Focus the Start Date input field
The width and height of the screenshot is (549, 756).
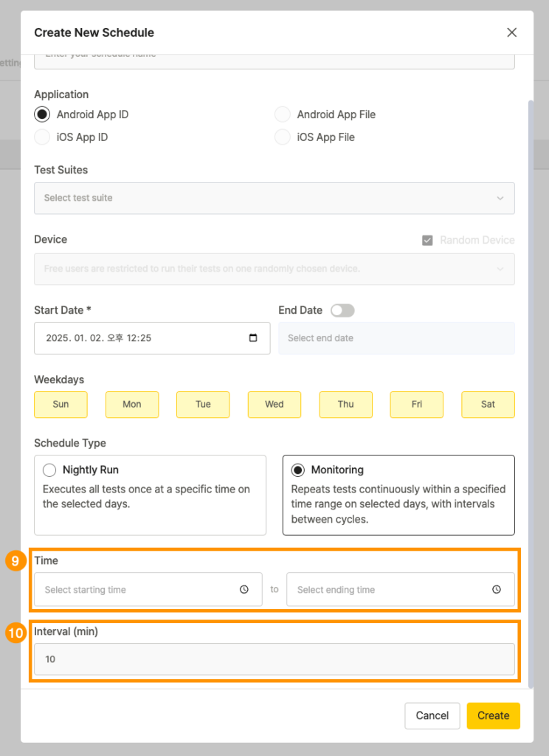[152, 338]
